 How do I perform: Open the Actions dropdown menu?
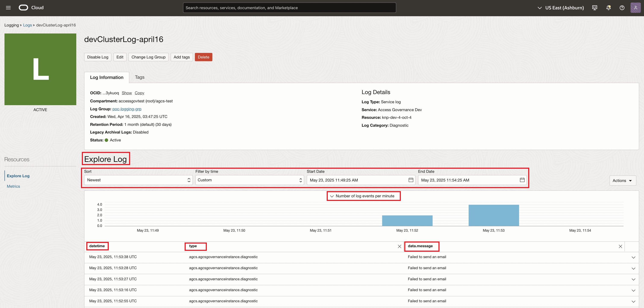622,180
